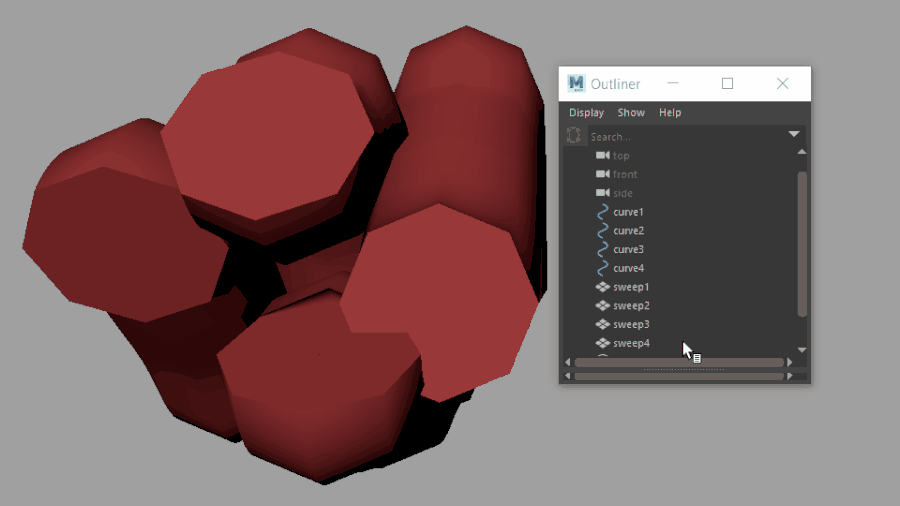Click the Outliner vertical scrollbar thumb
900x506 pixels.
point(802,244)
